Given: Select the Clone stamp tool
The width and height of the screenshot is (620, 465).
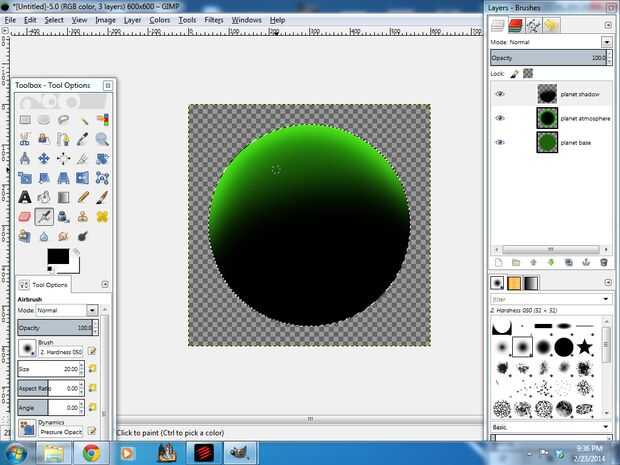Looking at the screenshot, I should pyautogui.click(x=83, y=216).
